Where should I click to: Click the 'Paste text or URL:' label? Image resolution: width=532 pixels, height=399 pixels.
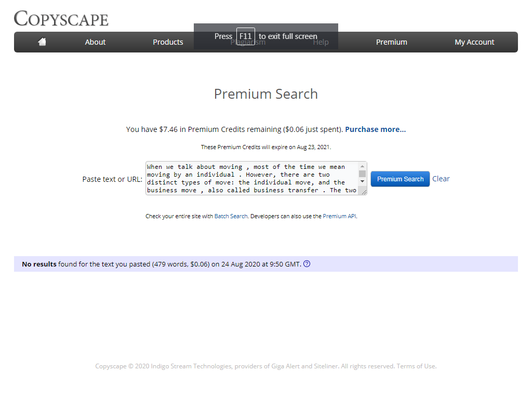(x=112, y=179)
